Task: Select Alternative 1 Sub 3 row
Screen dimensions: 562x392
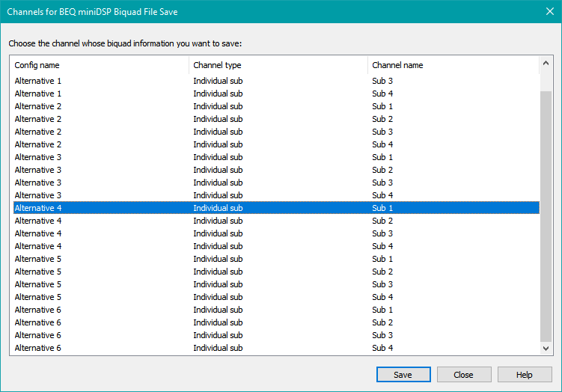Action: (276, 81)
